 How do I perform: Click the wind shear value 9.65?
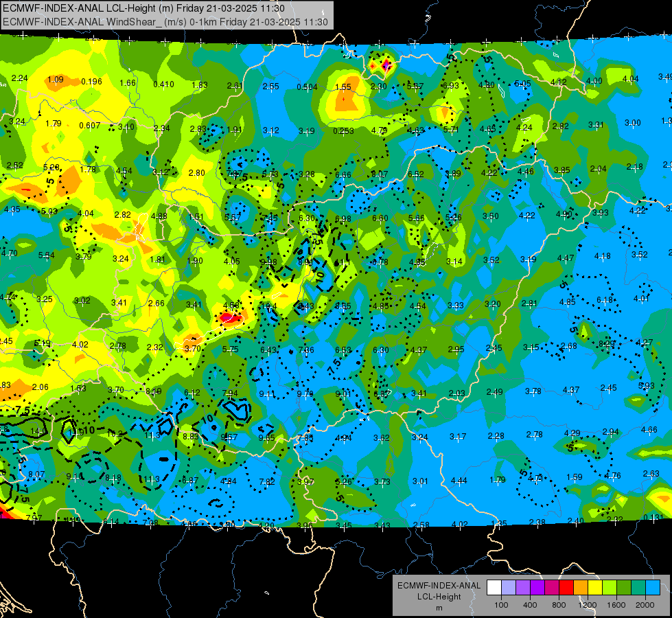coord(267,438)
